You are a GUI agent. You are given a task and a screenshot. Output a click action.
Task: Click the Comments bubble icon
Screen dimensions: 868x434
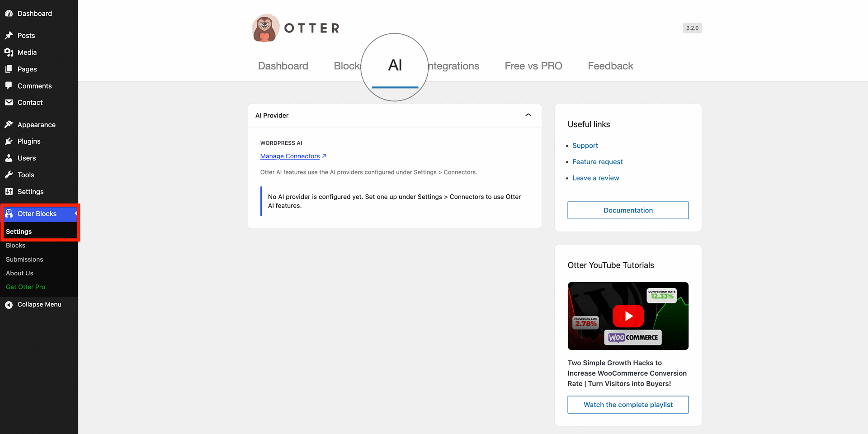pos(9,86)
